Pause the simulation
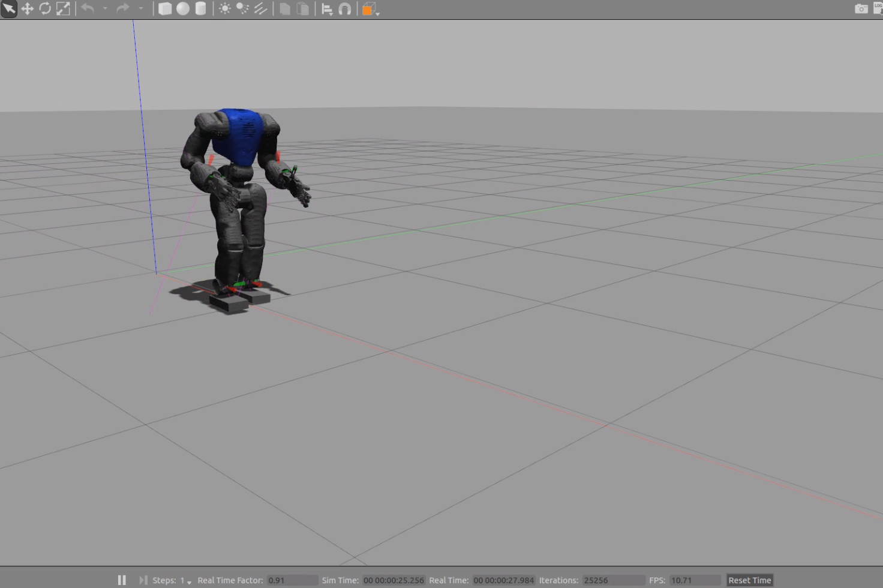The width and height of the screenshot is (883, 588). (x=122, y=580)
